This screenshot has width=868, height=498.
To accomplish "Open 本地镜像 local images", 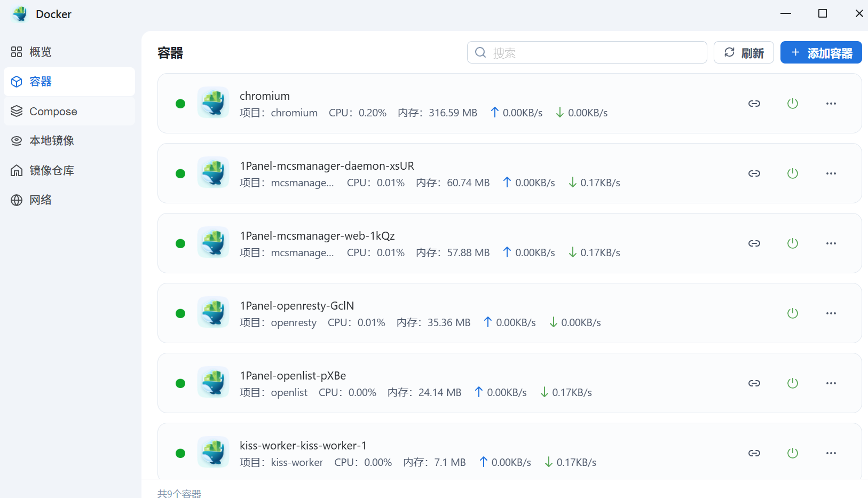I will click(x=69, y=140).
